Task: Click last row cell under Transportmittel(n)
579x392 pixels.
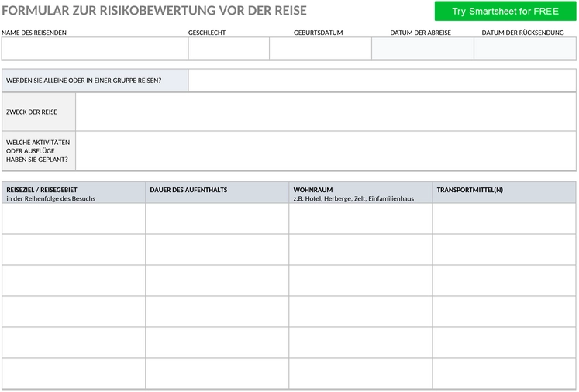Action: tap(504, 373)
